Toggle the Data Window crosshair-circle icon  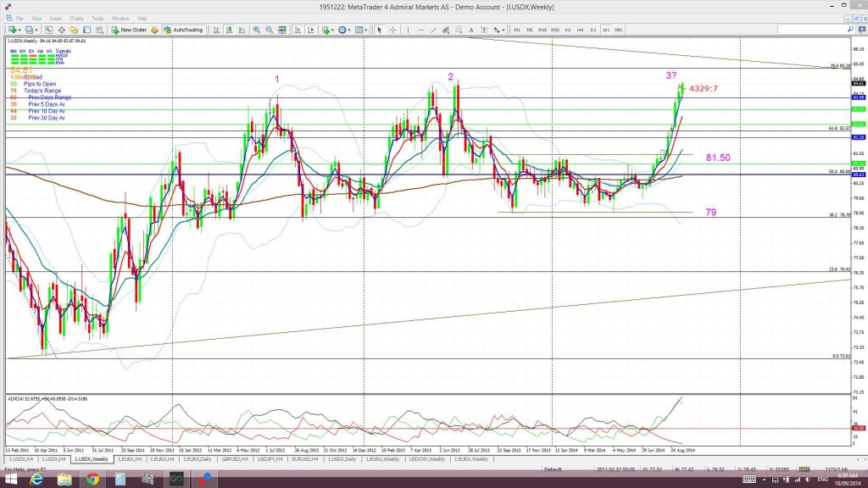click(x=61, y=30)
